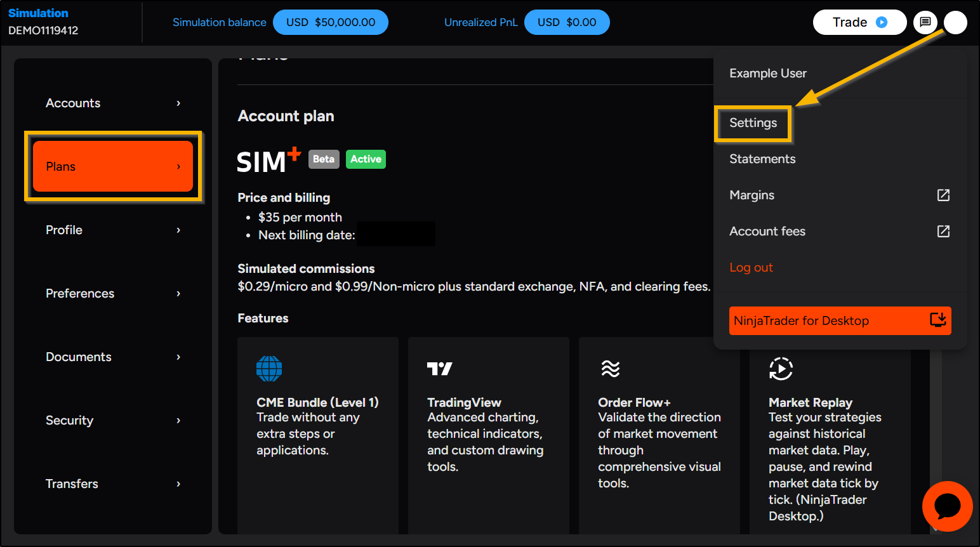
Task: Click the Order Flow+ wave icon
Action: coord(611,369)
